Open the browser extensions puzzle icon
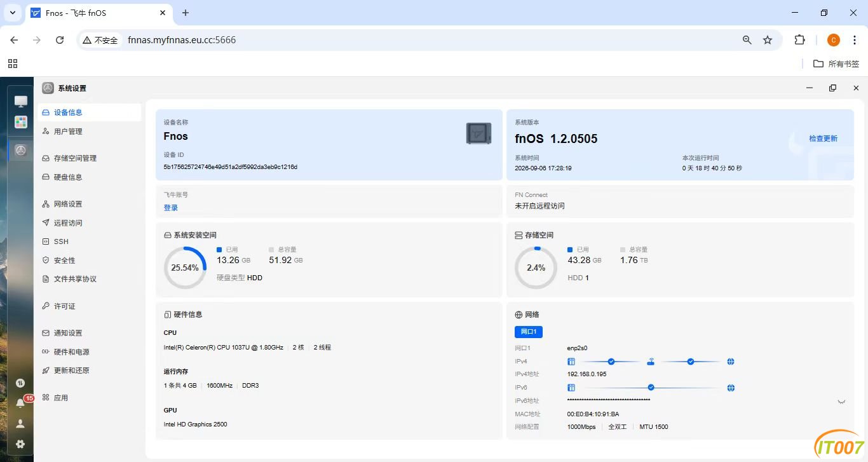 click(x=800, y=40)
